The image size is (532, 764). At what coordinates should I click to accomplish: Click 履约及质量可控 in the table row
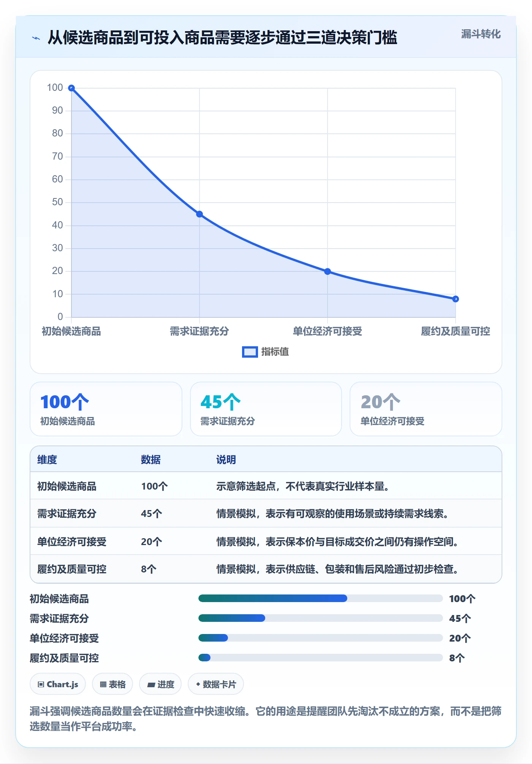point(72,569)
